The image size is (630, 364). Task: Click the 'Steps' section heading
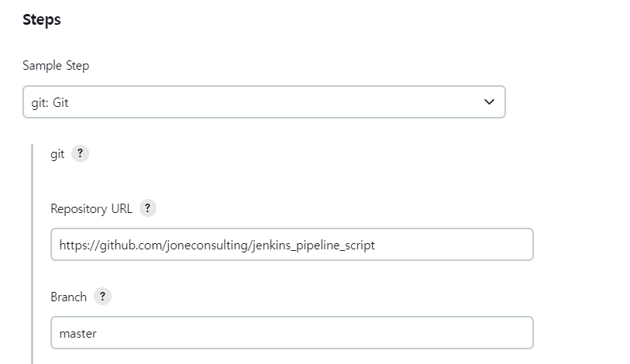42,19
